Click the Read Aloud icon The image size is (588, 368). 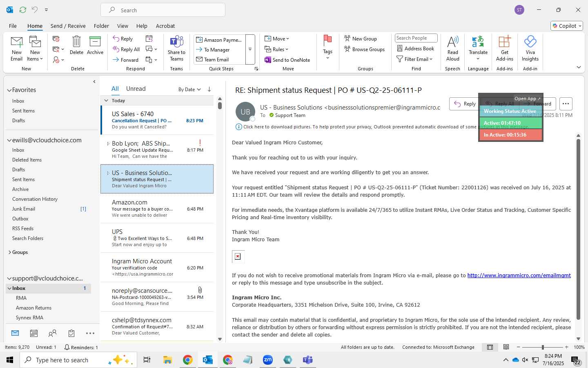(x=453, y=48)
